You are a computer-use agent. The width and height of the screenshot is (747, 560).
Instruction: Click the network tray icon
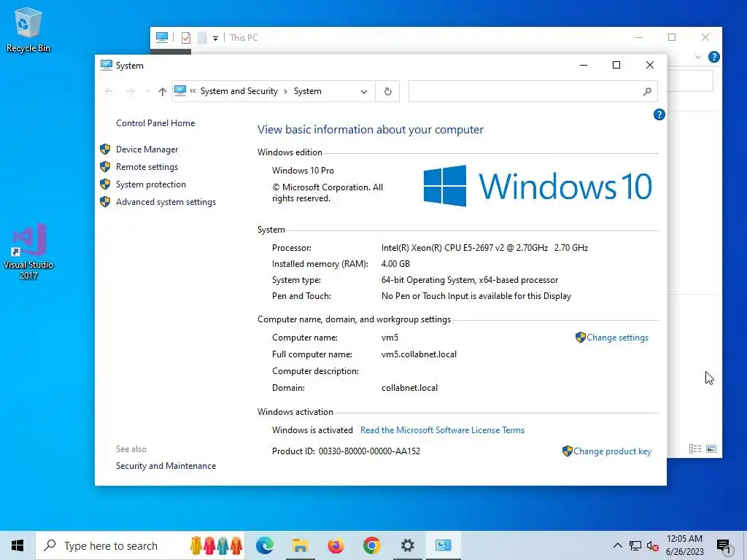click(635, 545)
